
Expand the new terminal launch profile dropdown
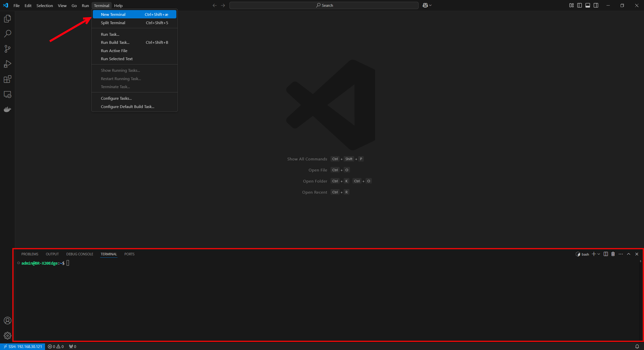pos(599,254)
